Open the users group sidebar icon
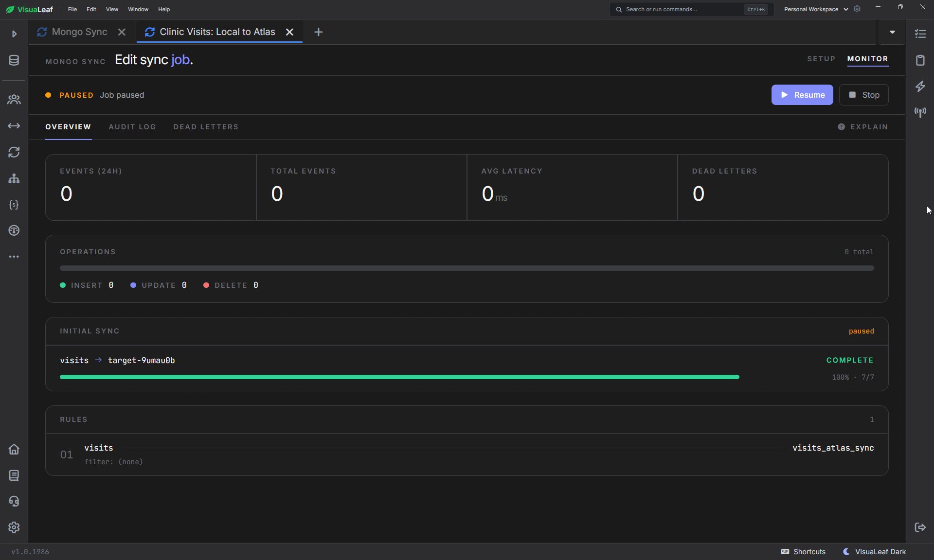Screen dimensions: 934x560 14,100
